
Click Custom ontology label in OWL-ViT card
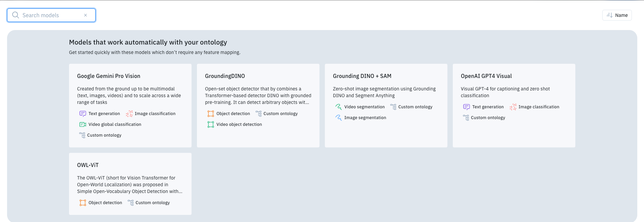click(152, 203)
